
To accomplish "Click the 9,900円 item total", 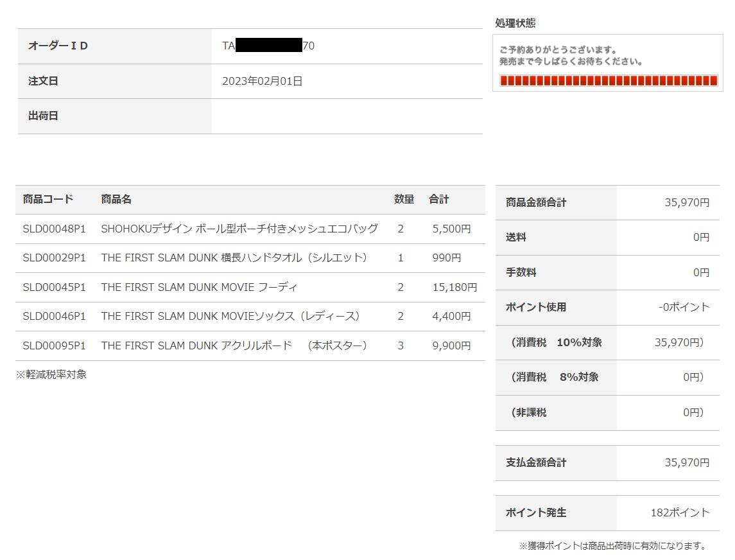I will click(x=451, y=346).
